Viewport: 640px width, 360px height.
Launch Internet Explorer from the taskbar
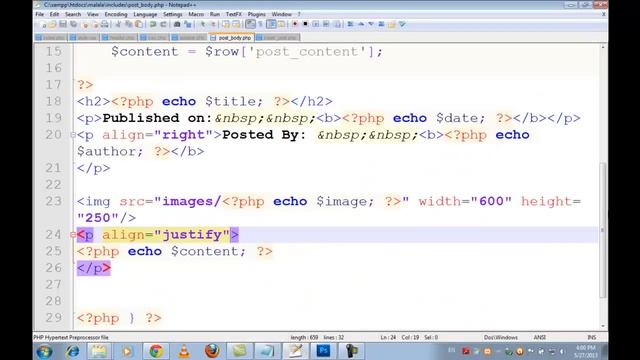[x=73, y=351]
